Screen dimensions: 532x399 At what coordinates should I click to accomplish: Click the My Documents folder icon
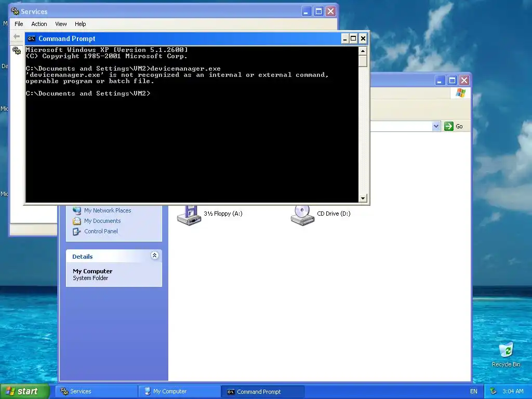[x=77, y=221]
